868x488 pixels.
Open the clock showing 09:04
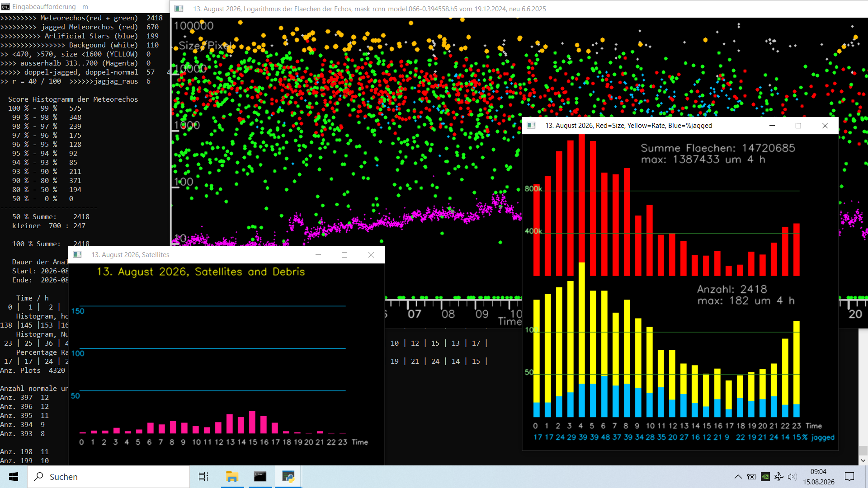(819, 477)
